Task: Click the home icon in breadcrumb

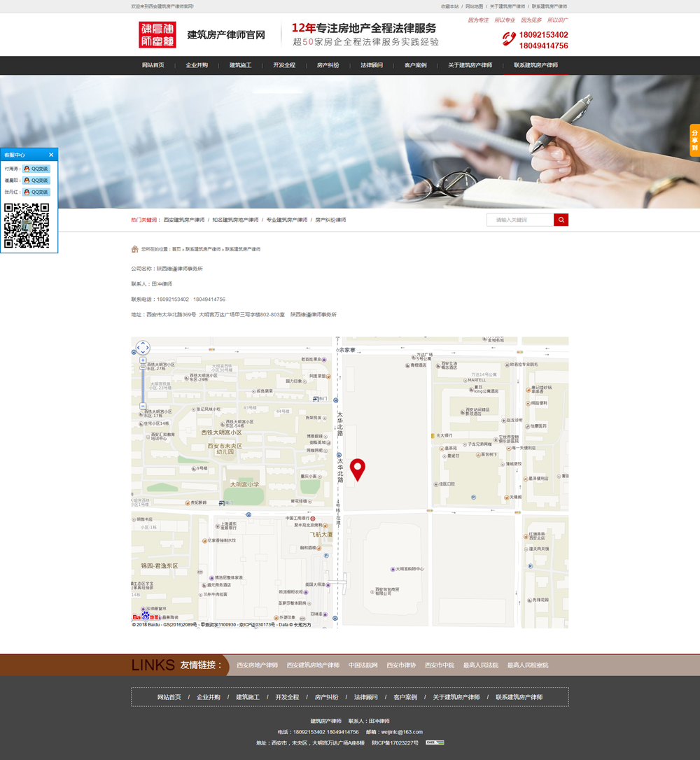Action: 134,249
